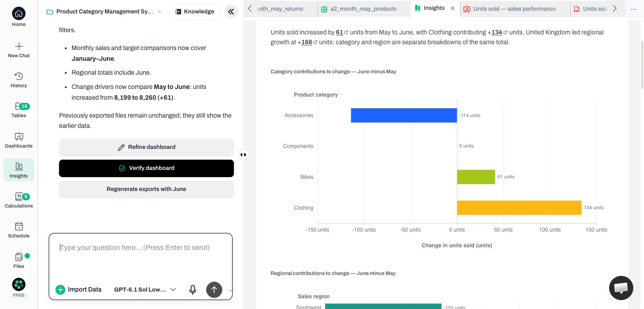Click the Import Data label

pos(85,290)
